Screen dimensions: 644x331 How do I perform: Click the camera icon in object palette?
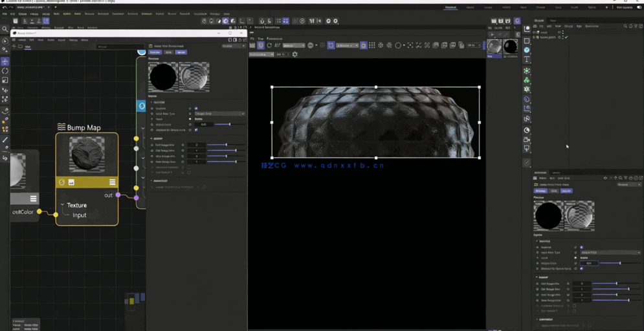tap(527, 140)
